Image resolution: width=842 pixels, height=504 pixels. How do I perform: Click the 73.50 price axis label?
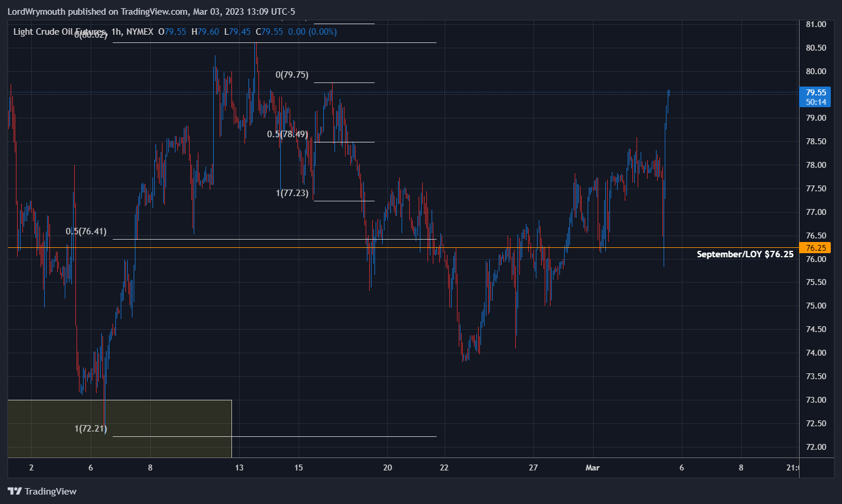(816, 376)
